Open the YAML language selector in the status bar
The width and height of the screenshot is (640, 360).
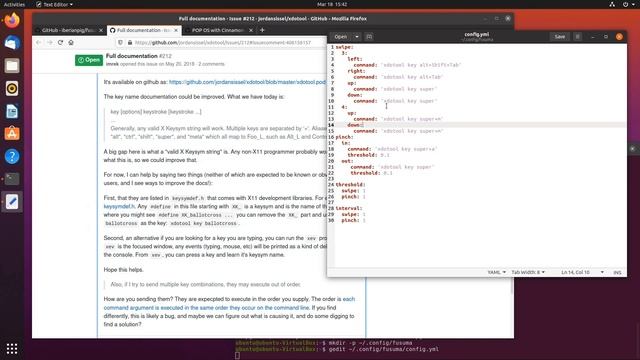pyautogui.click(x=496, y=272)
